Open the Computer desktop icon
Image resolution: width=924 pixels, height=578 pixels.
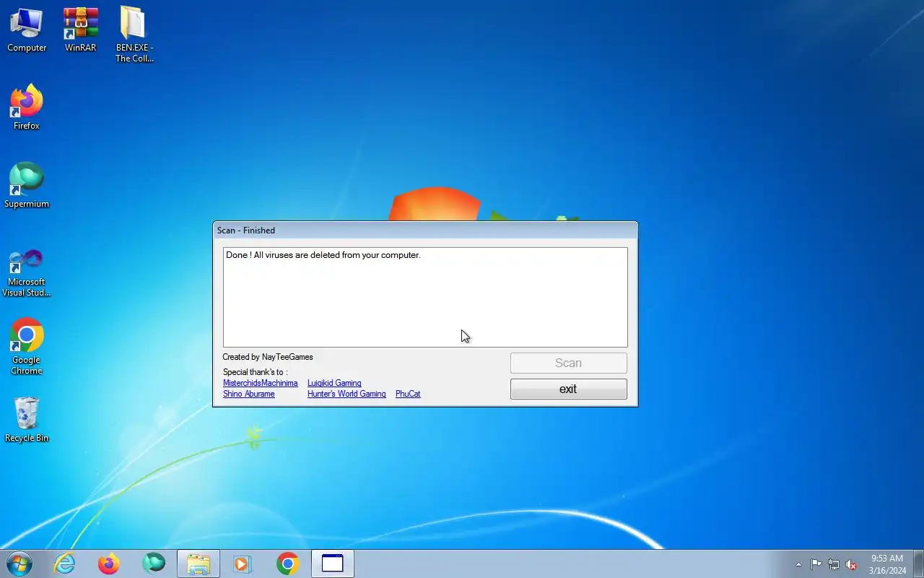click(27, 30)
